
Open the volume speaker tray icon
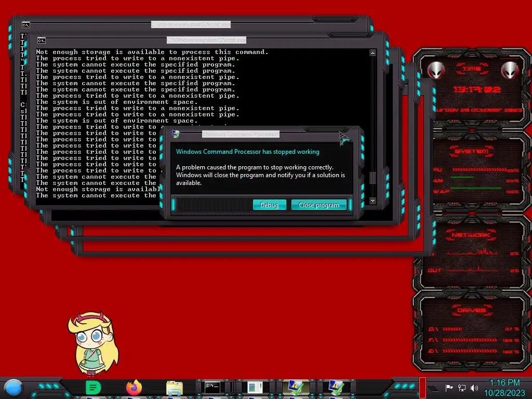[x=474, y=388]
